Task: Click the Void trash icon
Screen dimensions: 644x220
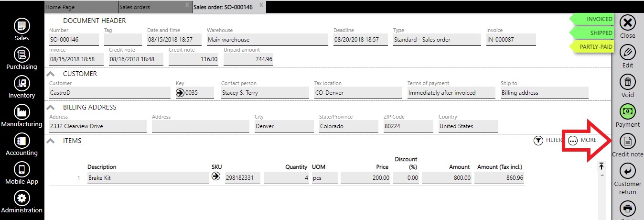Action: click(628, 82)
